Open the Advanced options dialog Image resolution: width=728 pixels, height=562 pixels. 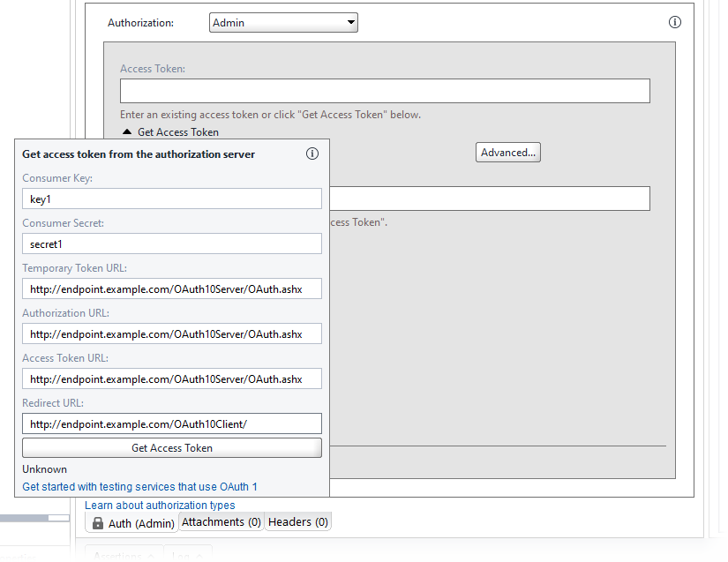click(x=507, y=152)
